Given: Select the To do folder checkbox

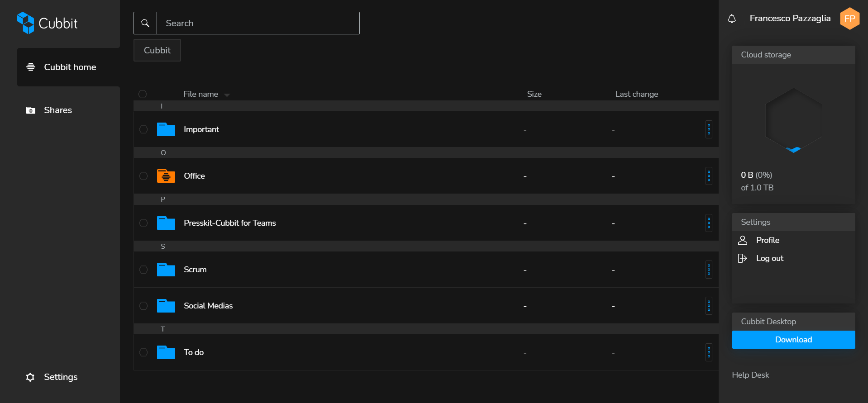Looking at the screenshot, I should coord(143,352).
